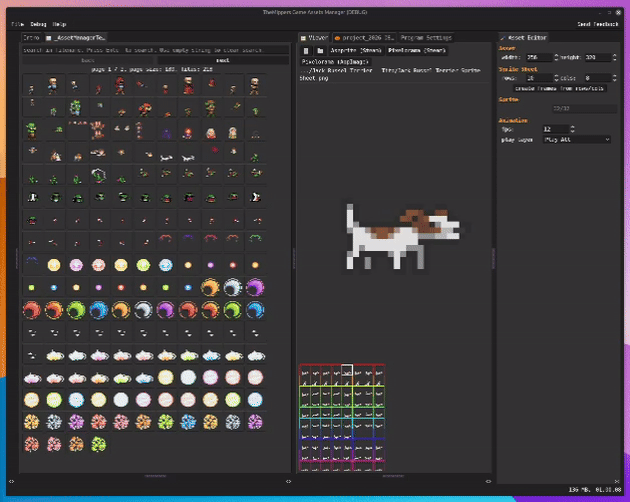630x502 pixels.
Task: Click the sprite sheet grid preview thumbnail
Action: pyautogui.click(x=342, y=417)
